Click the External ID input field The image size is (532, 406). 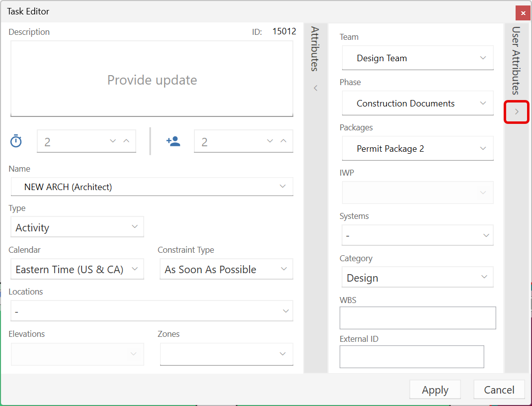coord(412,357)
